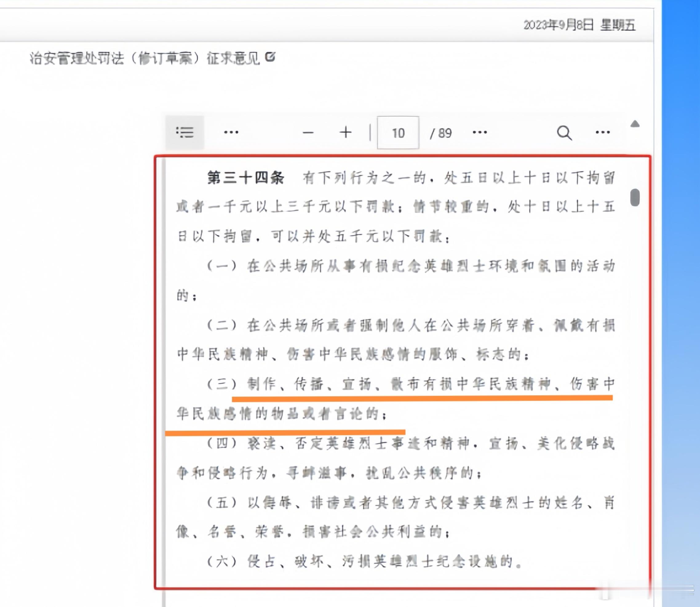The width and height of the screenshot is (700, 607).
Task: Click the line 日以下拘留，可以并处五千元以下罚款
Action: [x=313, y=236]
